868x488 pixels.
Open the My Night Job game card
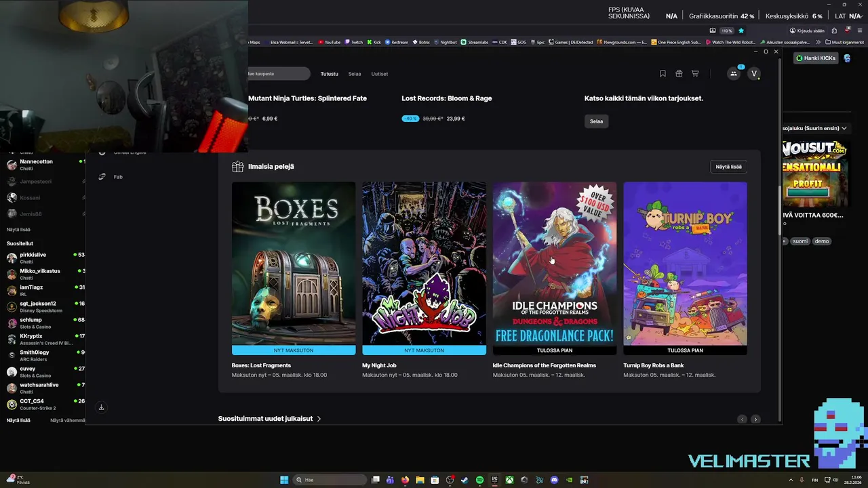[x=424, y=280]
